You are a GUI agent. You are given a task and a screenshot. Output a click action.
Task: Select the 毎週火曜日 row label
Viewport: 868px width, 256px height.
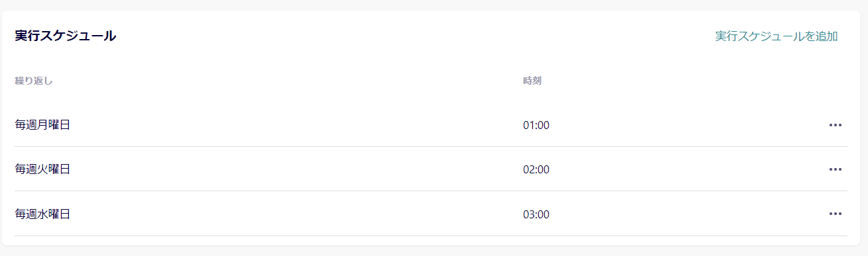click(x=42, y=169)
